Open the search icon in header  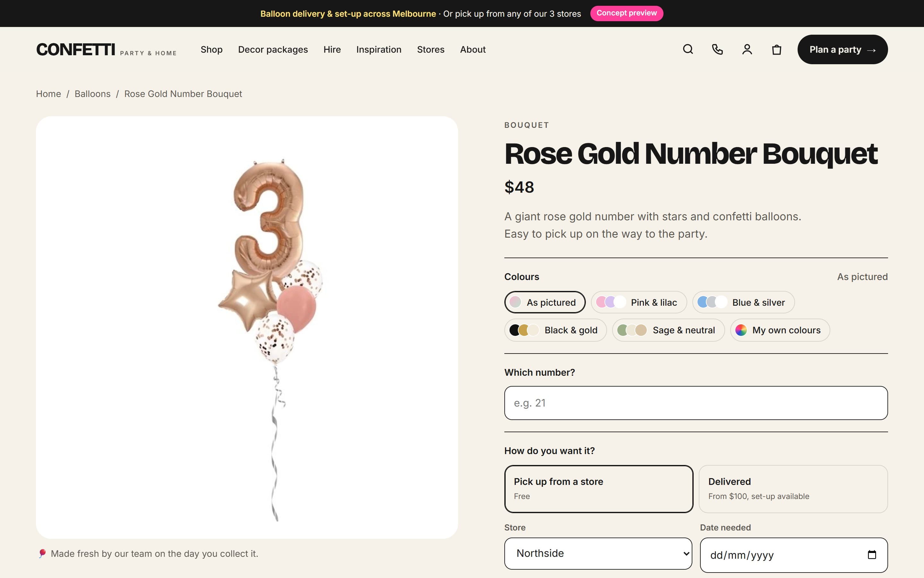tap(688, 49)
